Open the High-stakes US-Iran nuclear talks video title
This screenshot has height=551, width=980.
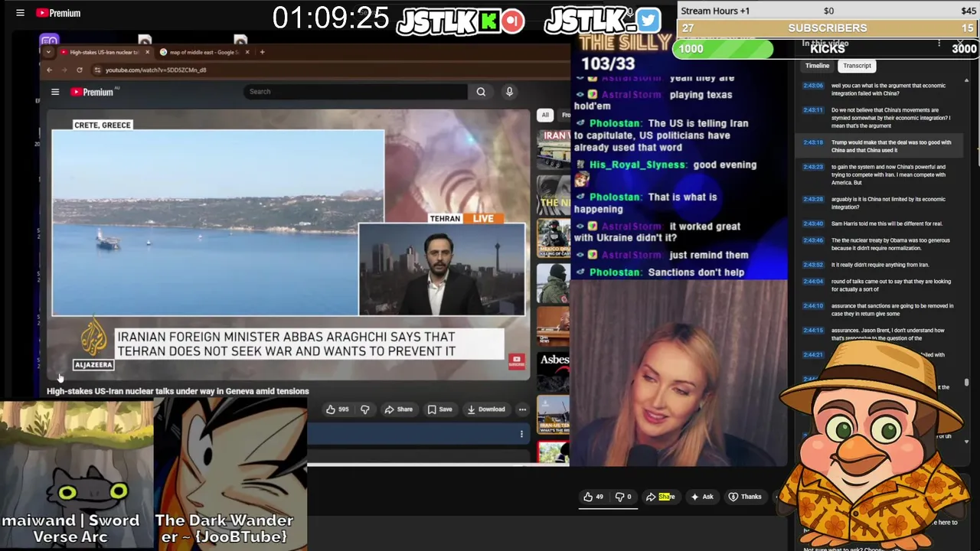click(x=178, y=391)
